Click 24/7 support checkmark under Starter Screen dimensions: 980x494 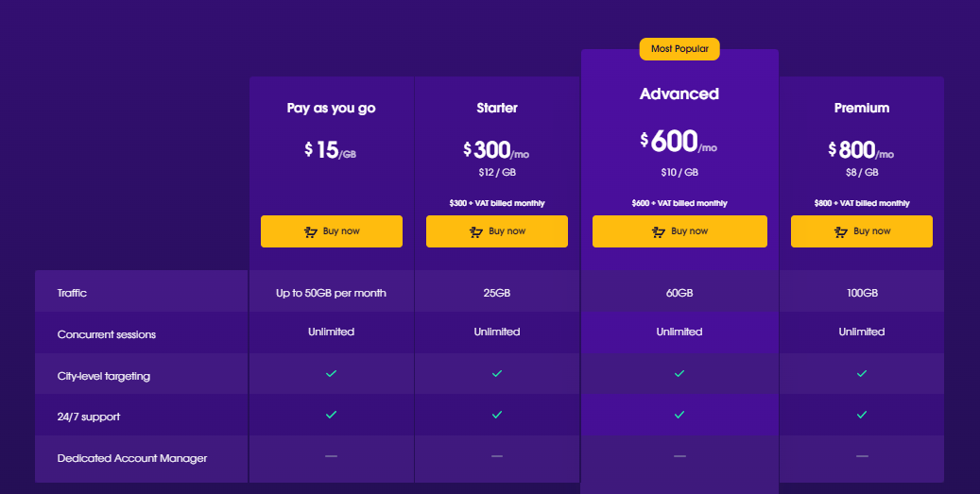coord(497,415)
